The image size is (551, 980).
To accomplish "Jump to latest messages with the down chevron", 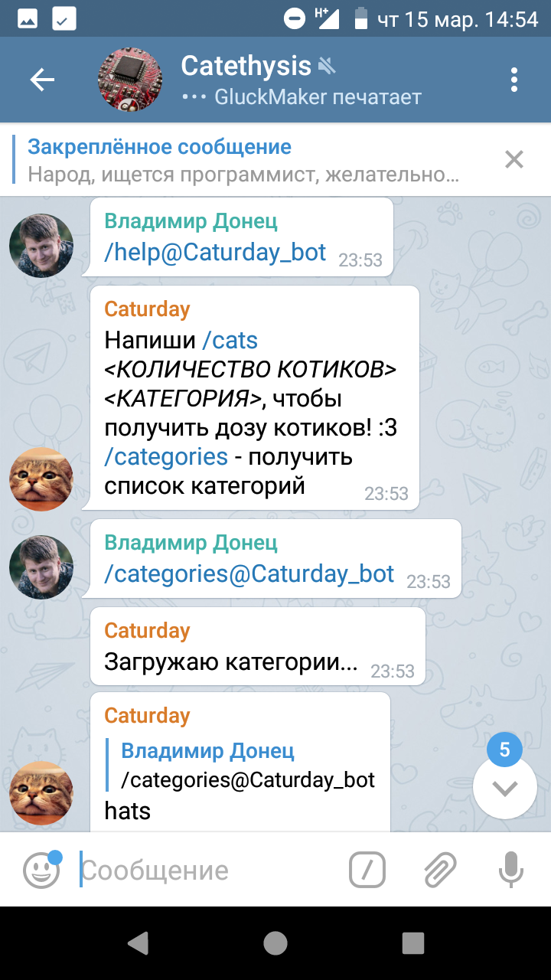I will (504, 788).
